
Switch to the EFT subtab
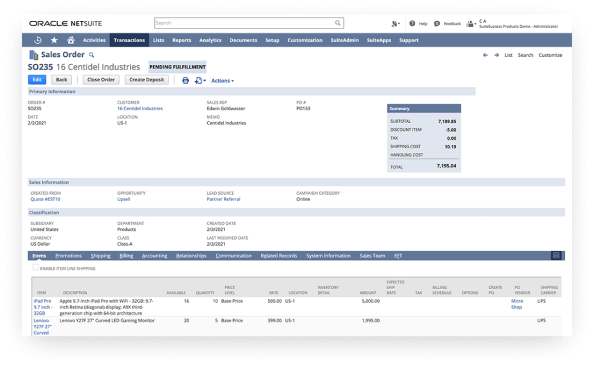click(398, 256)
